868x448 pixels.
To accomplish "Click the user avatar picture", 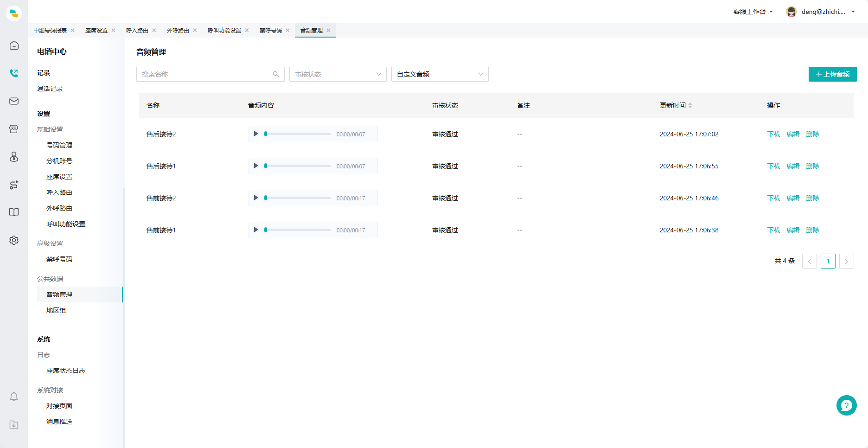I will pyautogui.click(x=791, y=12).
